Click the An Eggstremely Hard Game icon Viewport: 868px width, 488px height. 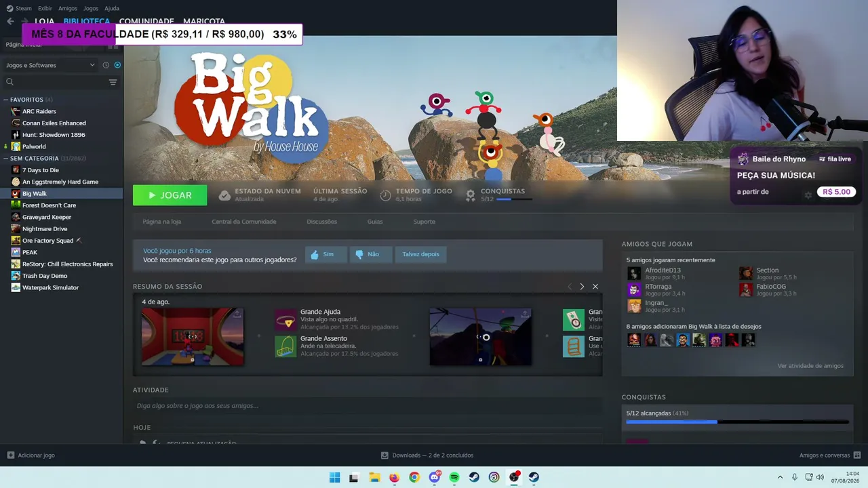[x=16, y=182]
